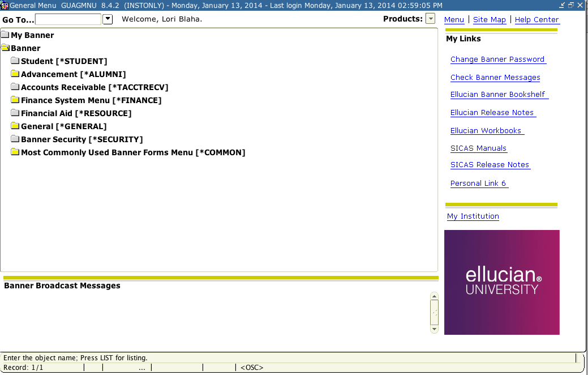Open the My Institution link
This screenshot has width=588, height=375.
click(473, 216)
